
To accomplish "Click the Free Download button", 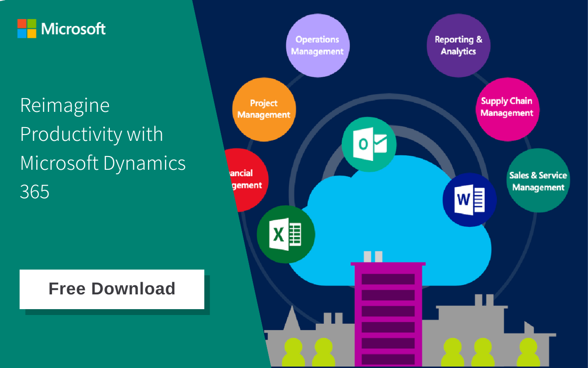I will [112, 289].
